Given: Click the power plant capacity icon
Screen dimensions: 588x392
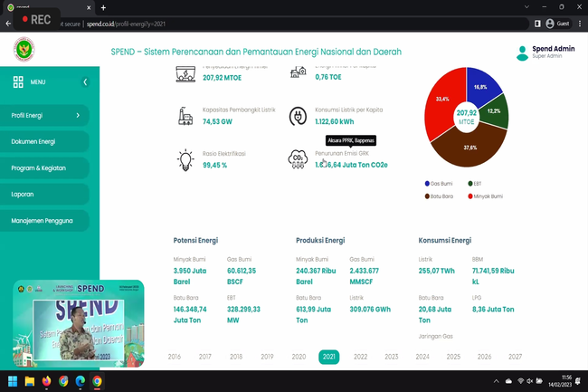Looking at the screenshot, I should pyautogui.click(x=185, y=116).
